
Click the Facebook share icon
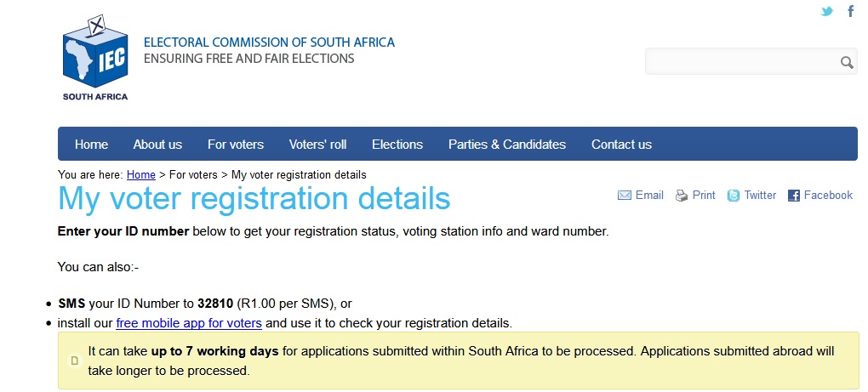(794, 196)
